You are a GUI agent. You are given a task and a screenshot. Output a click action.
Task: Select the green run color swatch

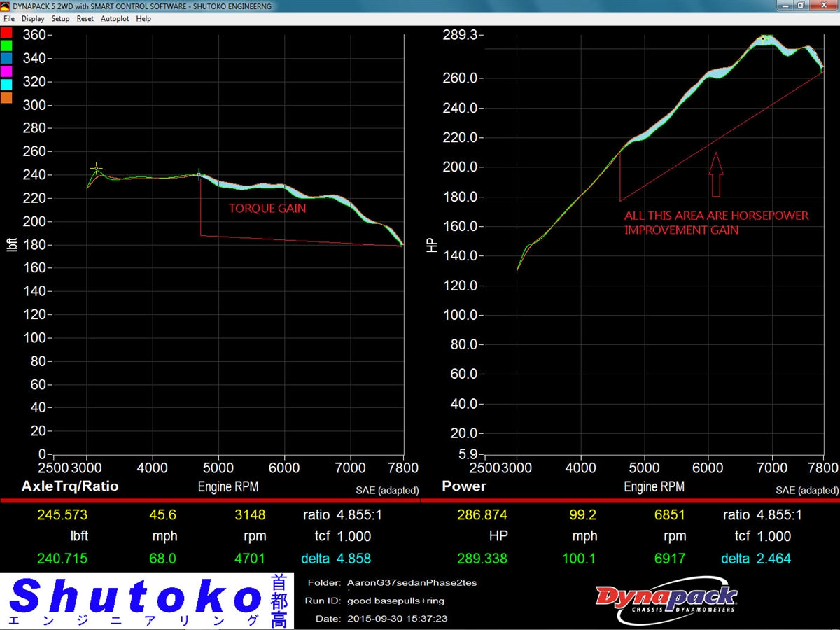click(6, 45)
